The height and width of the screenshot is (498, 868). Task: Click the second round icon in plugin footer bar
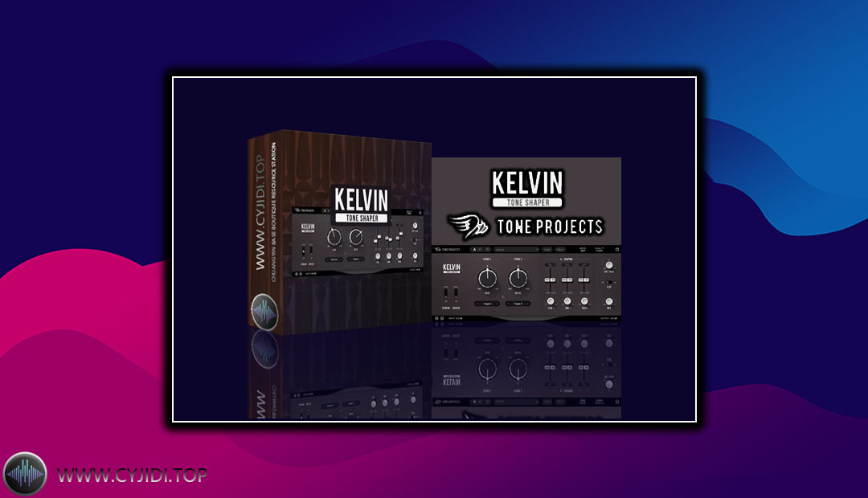(442, 318)
